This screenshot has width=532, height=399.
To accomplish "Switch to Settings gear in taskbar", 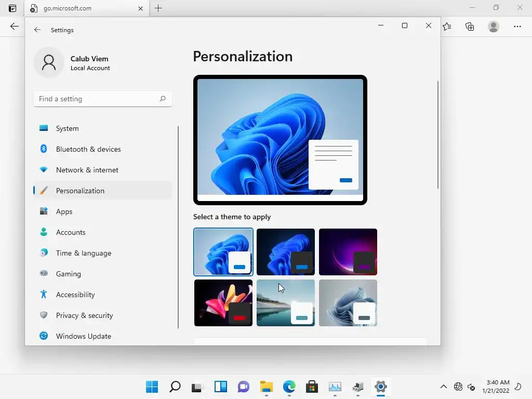I will tap(381, 387).
